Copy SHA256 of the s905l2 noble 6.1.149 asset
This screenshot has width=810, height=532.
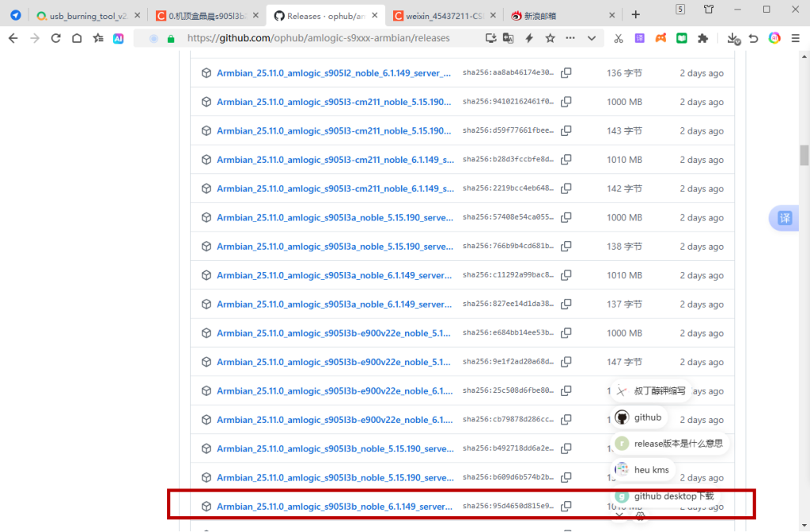[x=566, y=73]
